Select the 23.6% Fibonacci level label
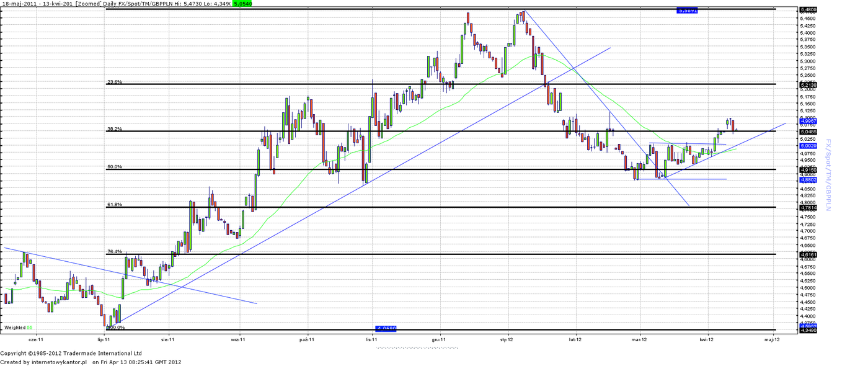 click(x=115, y=82)
